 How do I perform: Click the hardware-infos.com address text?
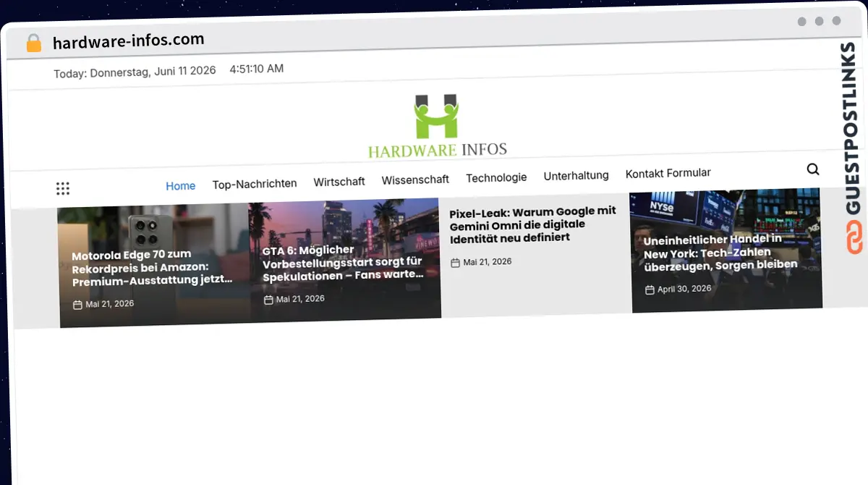(129, 41)
